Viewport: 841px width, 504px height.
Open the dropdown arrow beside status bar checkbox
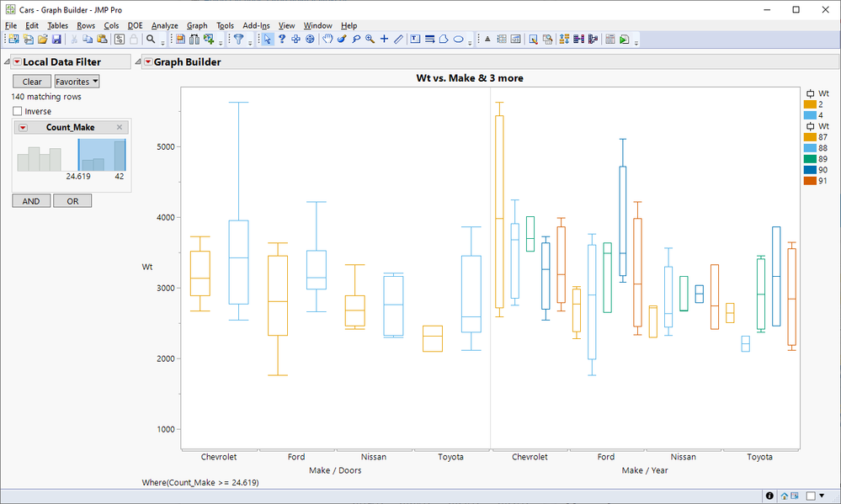(x=822, y=496)
